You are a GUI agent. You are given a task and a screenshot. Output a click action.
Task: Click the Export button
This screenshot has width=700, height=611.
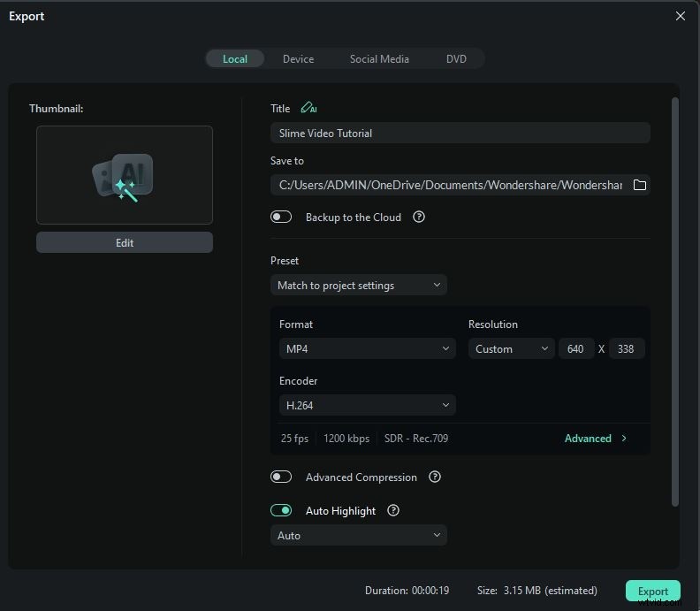[x=652, y=591]
